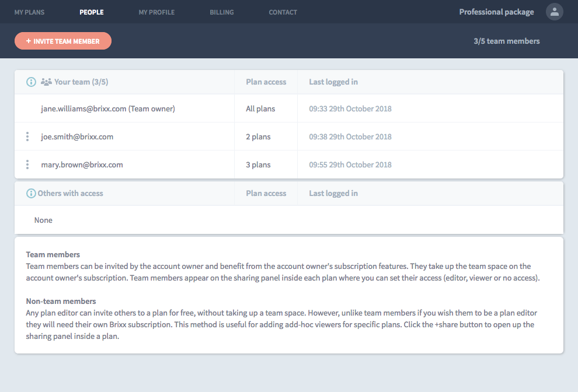This screenshot has height=392, width=578.
Task: Select the People tab
Action: pyautogui.click(x=92, y=12)
